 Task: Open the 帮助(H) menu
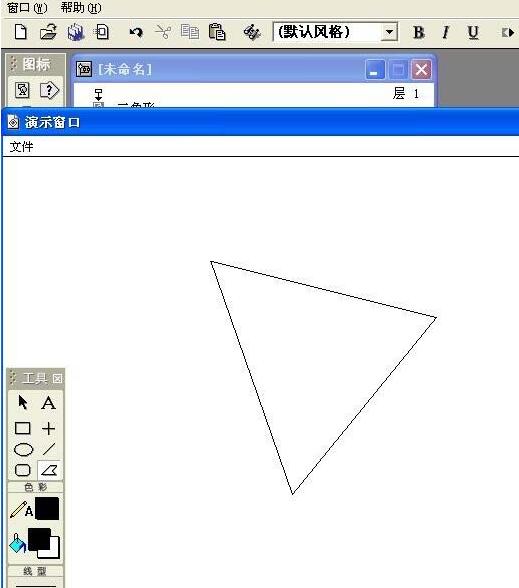tap(81, 8)
